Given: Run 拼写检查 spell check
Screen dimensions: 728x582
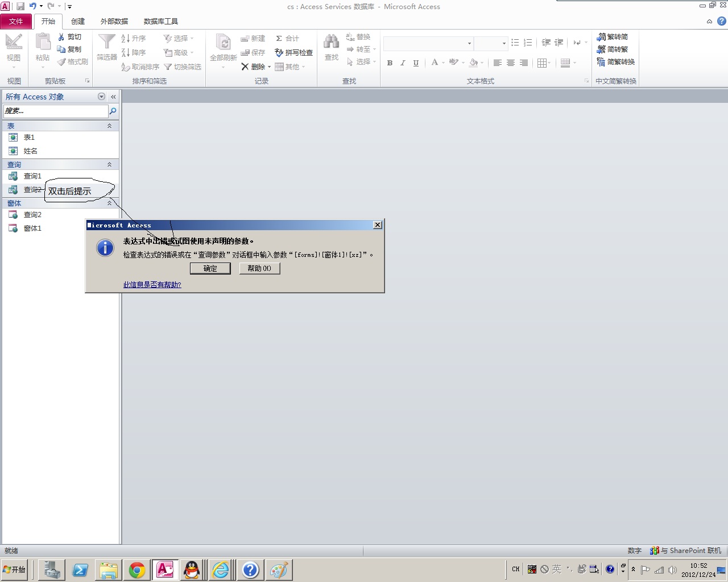Looking at the screenshot, I should coord(294,52).
